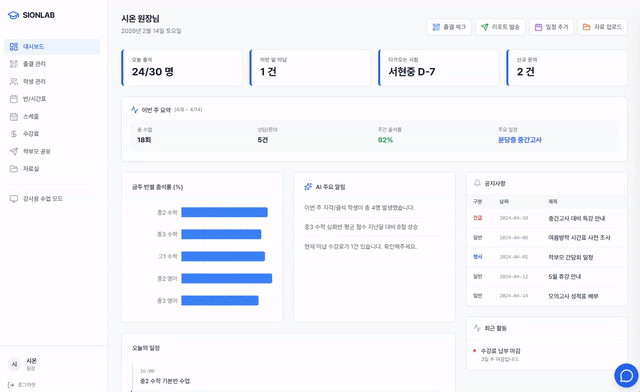Viewport: 640px width, 392px height.
Task: Open notice 중간고사 대비 특강 안내
Action: click(x=547, y=218)
